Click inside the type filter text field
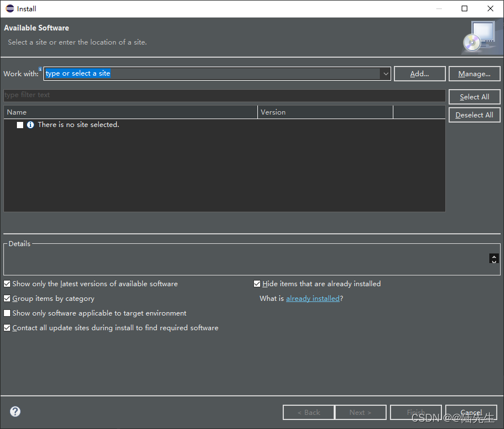 169,95
